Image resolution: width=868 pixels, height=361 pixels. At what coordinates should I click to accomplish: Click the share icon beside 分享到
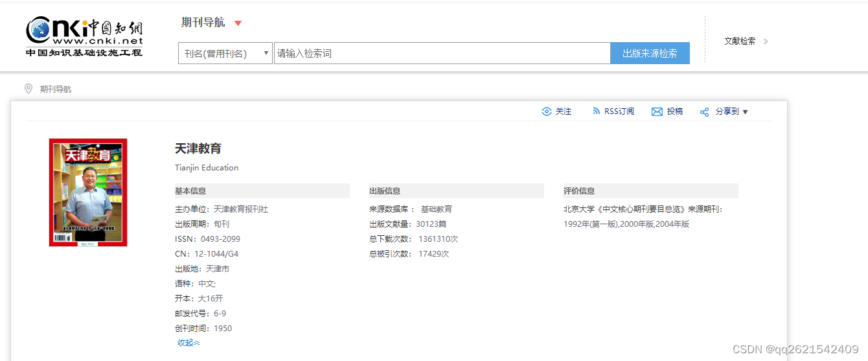point(705,112)
